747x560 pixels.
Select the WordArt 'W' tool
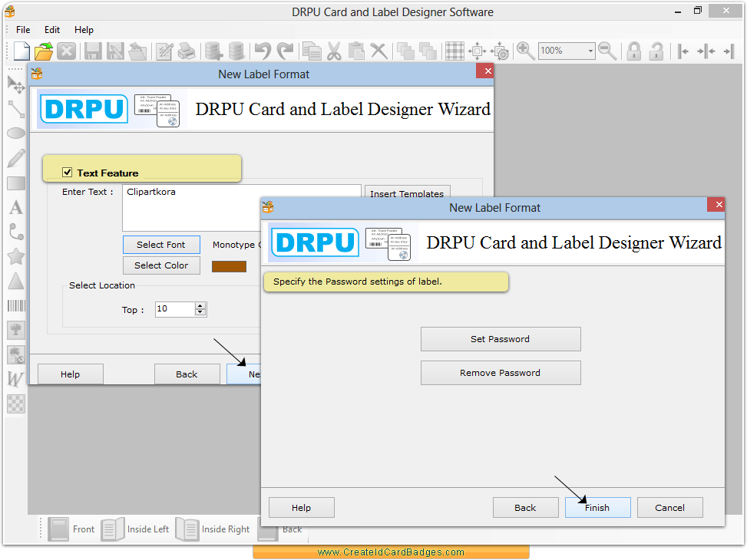tap(15, 379)
